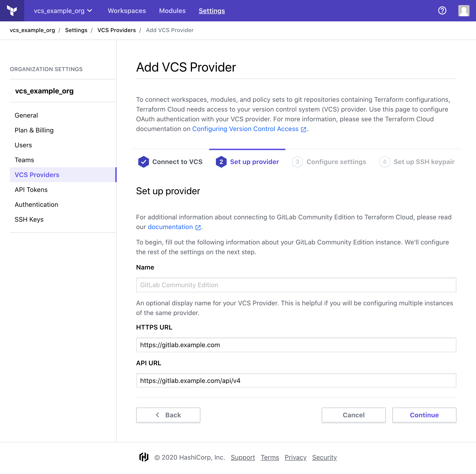Click the API URL field label
This screenshot has height=474, width=476.
tap(149, 363)
